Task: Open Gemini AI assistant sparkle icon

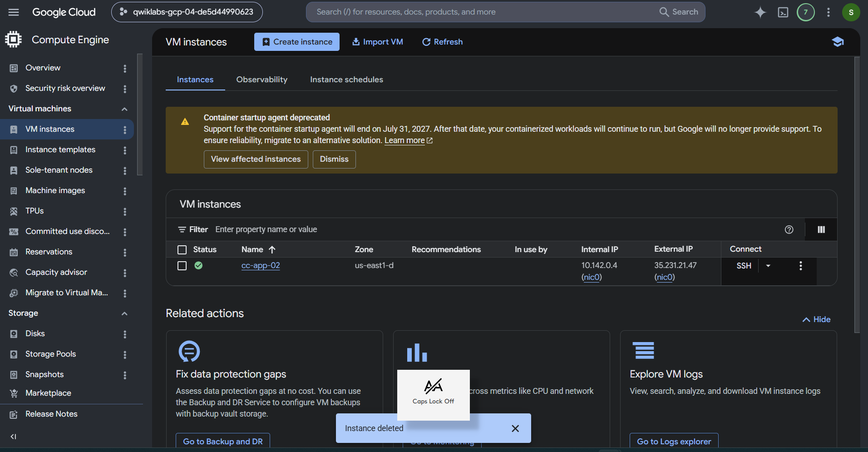Action: tap(760, 12)
